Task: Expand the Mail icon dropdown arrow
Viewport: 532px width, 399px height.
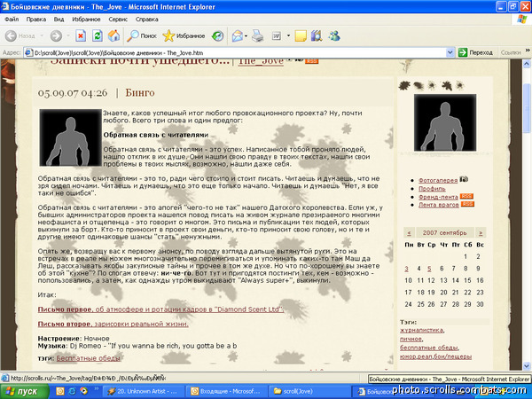Action: (x=246, y=35)
